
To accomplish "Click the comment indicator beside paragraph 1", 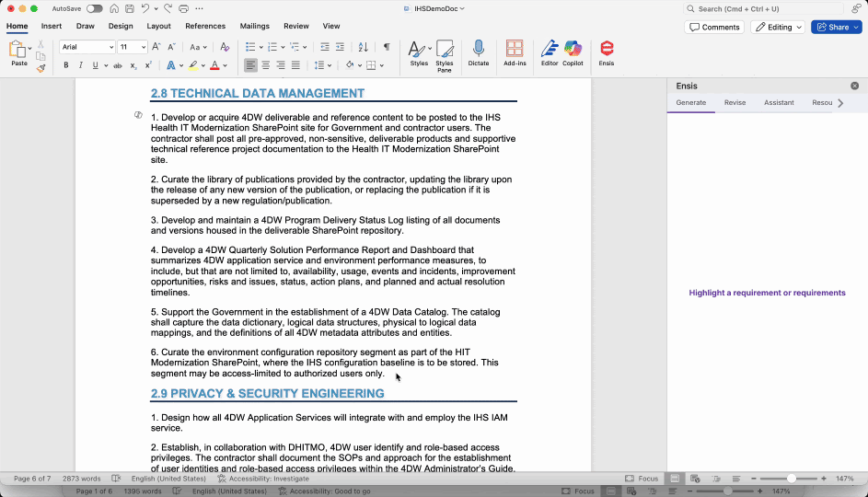I will 138,115.
